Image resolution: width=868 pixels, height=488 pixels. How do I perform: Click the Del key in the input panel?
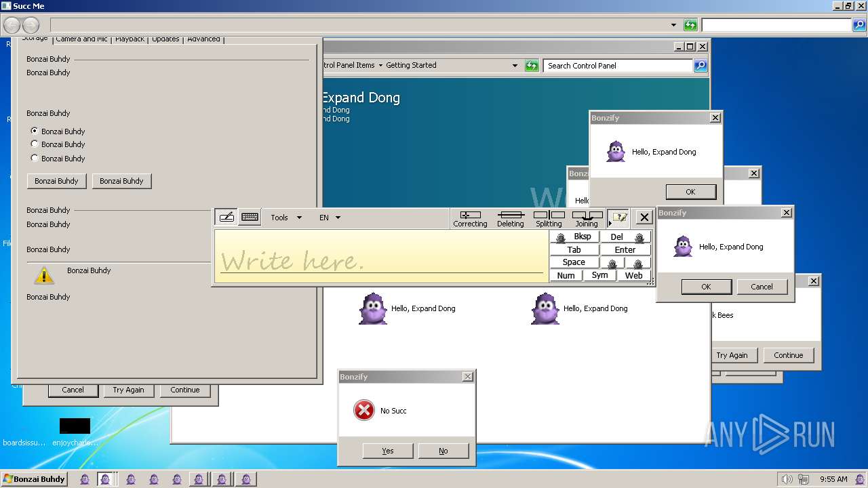tap(625, 237)
